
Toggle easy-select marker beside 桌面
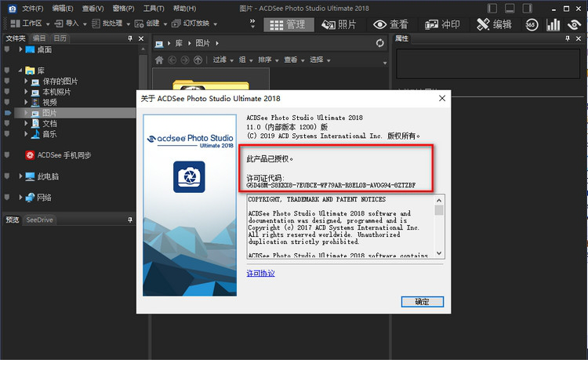[7, 49]
